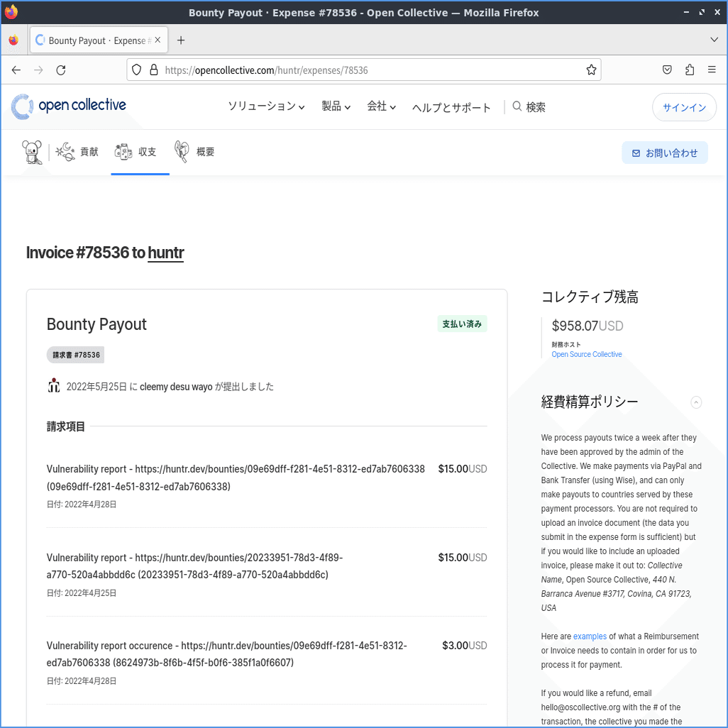Viewport: 728px width, 728px height.
Task: Open ヘルプとサポート menu item
Action: coord(451,107)
